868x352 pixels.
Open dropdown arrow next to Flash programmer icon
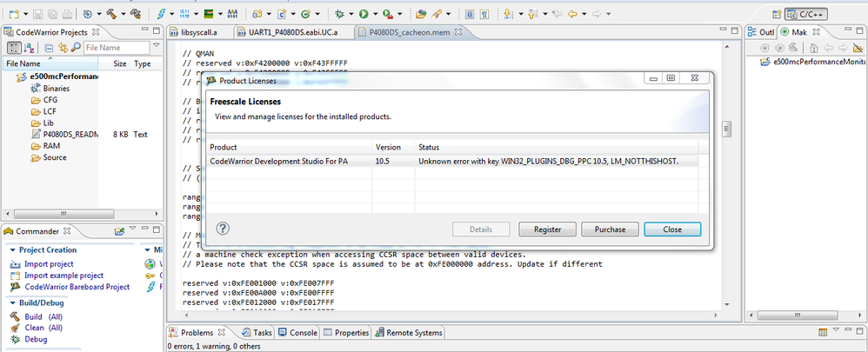pyautogui.click(x=173, y=14)
